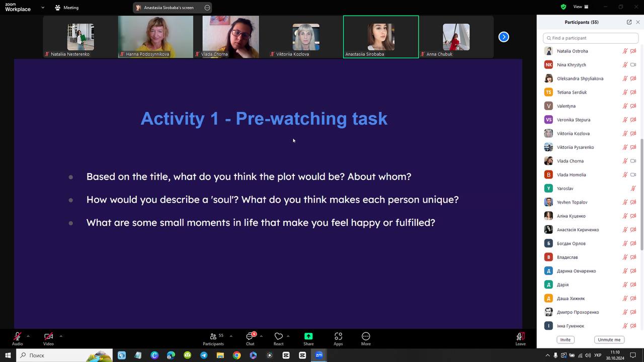644x362 pixels.
Task: Click the Leave meeting icon
Action: tap(520, 336)
